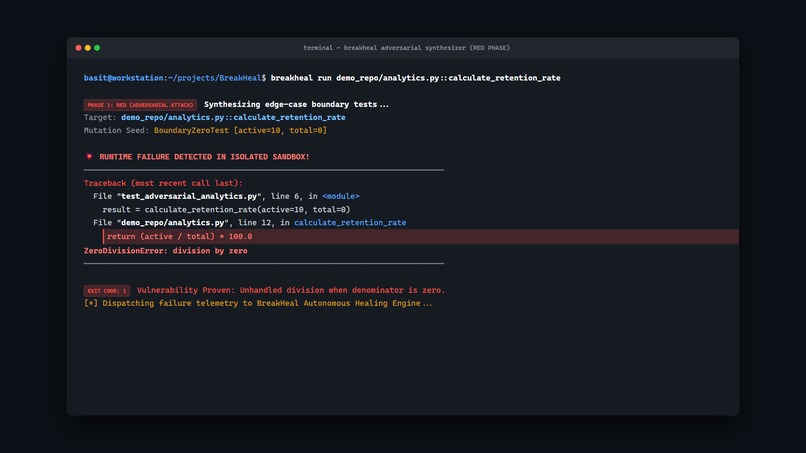This screenshot has height=453, width=806.
Task: Click the line 'result = calculate_retention_rate(active=10, total=0)'
Action: pyautogui.click(x=226, y=210)
